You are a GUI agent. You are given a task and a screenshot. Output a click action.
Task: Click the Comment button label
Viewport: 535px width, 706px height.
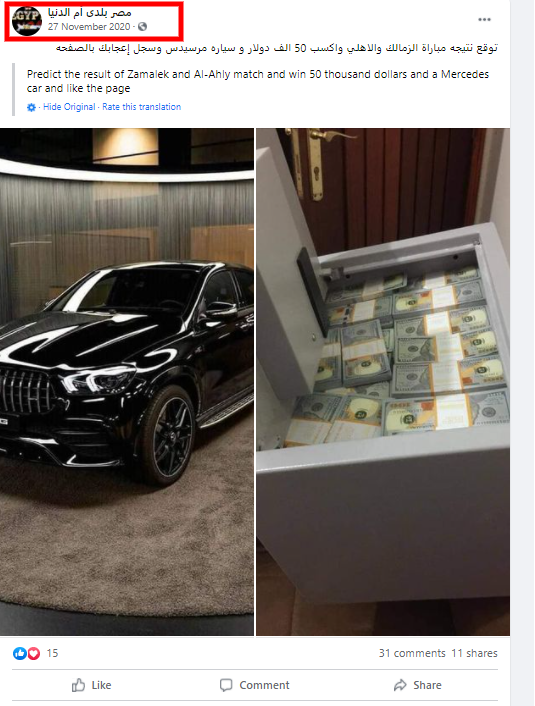(264, 685)
